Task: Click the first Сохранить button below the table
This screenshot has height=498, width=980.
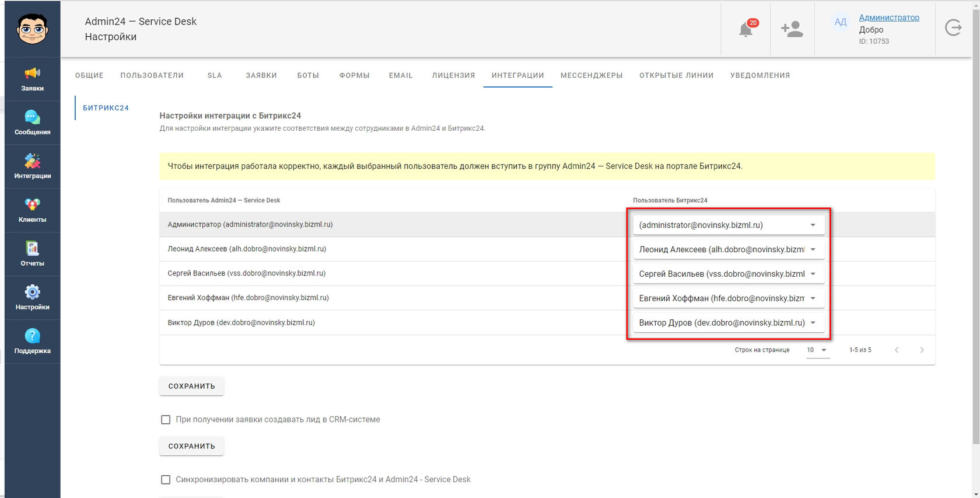Action: (x=192, y=386)
